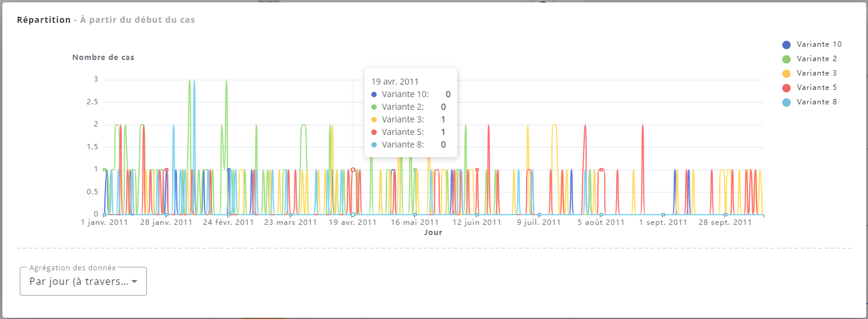Select the '1 sept. 2011' x-axis date label

click(x=663, y=222)
